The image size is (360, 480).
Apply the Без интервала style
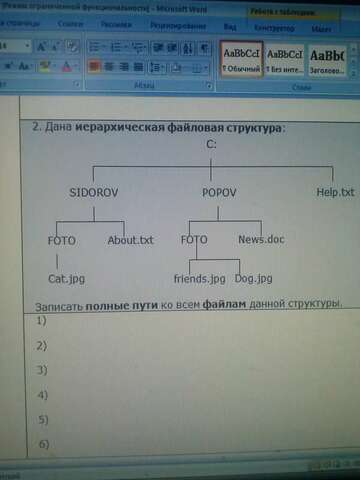pos(285,61)
